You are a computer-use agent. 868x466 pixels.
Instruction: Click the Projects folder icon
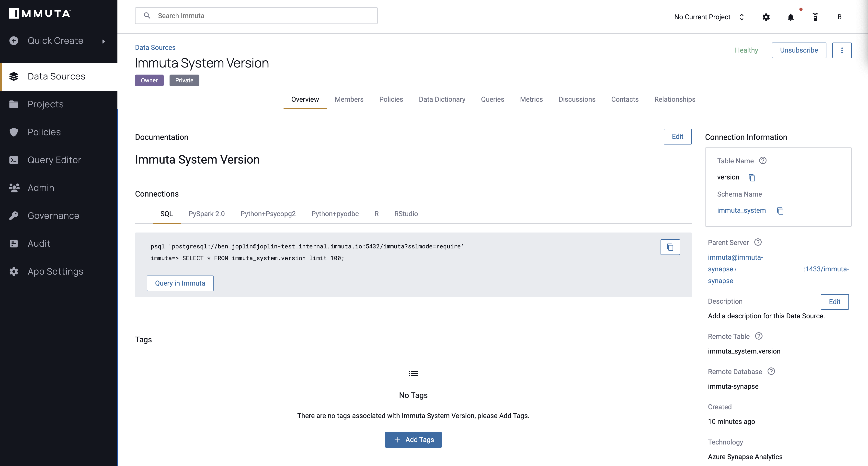pos(14,104)
